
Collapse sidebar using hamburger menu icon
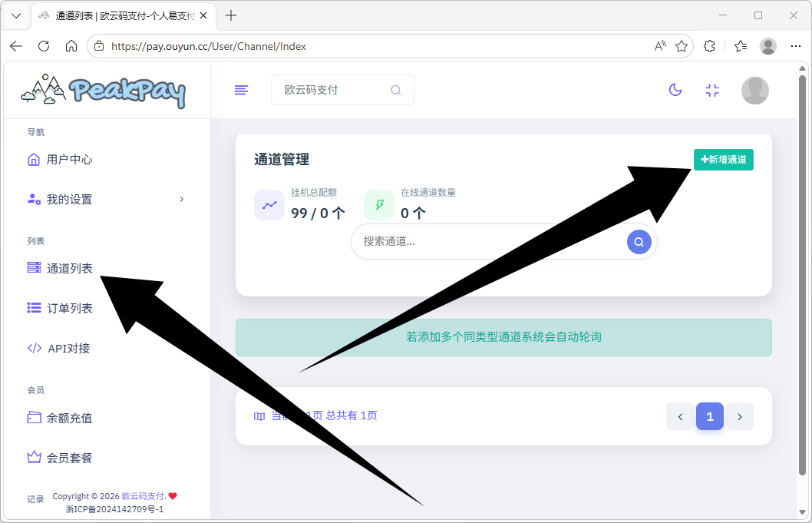(x=241, y=90)
